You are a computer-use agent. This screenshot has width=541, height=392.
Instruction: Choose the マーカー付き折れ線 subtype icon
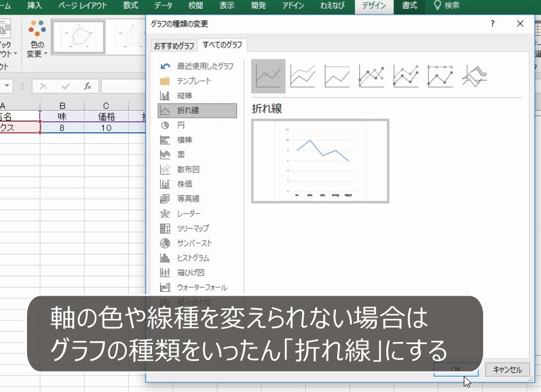pyautogui.click(x=371, y=75)
